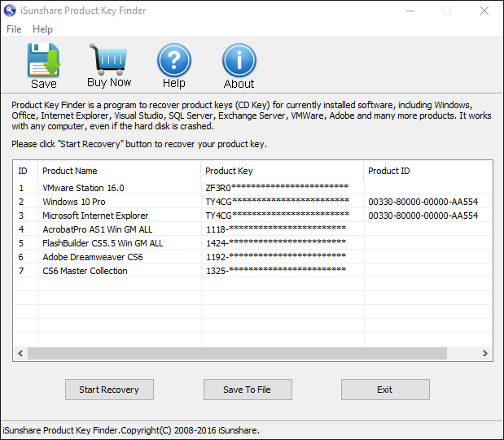Sort by Product Name column header

click(x=119, y=171)
